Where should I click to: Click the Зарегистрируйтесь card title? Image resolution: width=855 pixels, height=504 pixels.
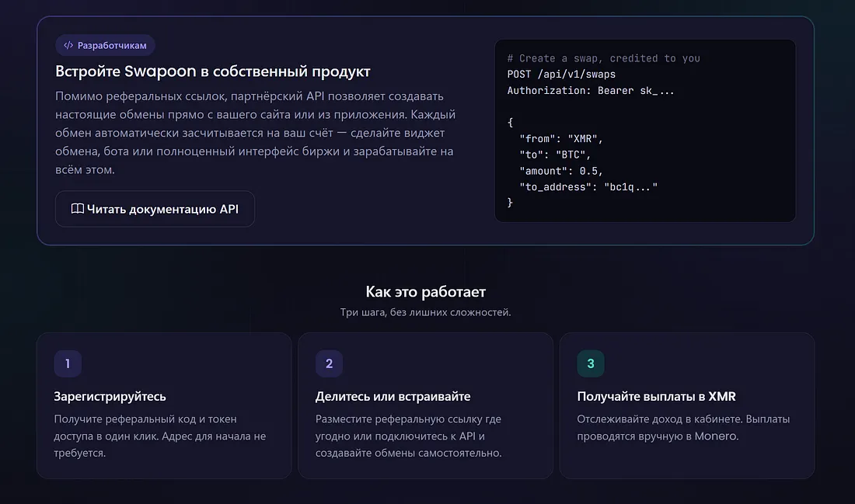(110, 396)
